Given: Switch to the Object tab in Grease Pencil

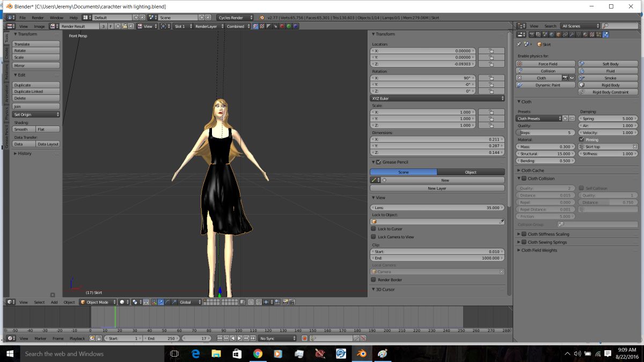Looking at the screenshot, I should pyautogui.click(x=470, y=172).
